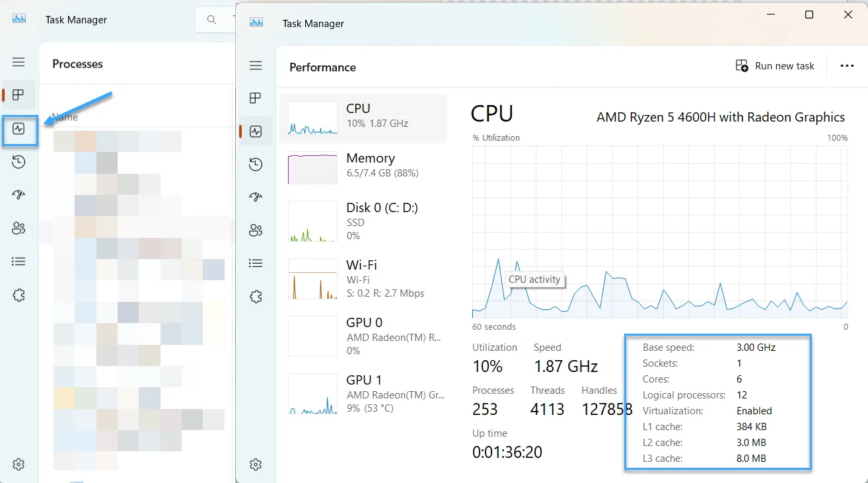Open Startup apps icon in back window
The height and width of the screenshot is (483, 868).
pyautogui.click(x=18, y=195)
